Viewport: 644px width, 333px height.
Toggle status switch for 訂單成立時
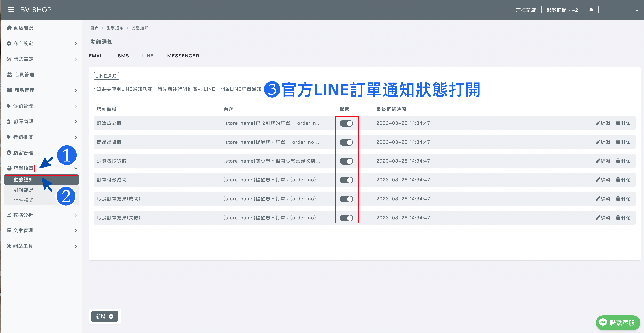(x=346, y=123)
